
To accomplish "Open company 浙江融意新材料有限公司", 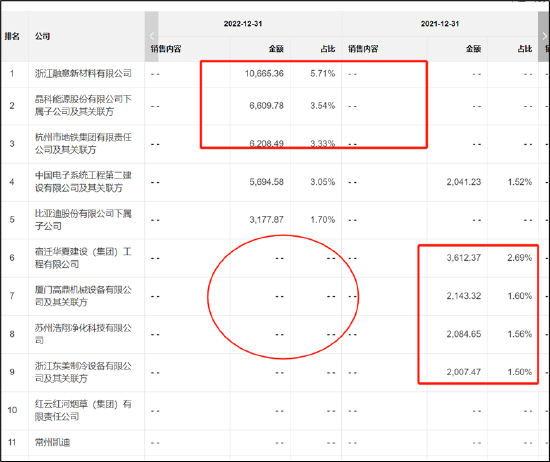I will [x=83, y=73].
